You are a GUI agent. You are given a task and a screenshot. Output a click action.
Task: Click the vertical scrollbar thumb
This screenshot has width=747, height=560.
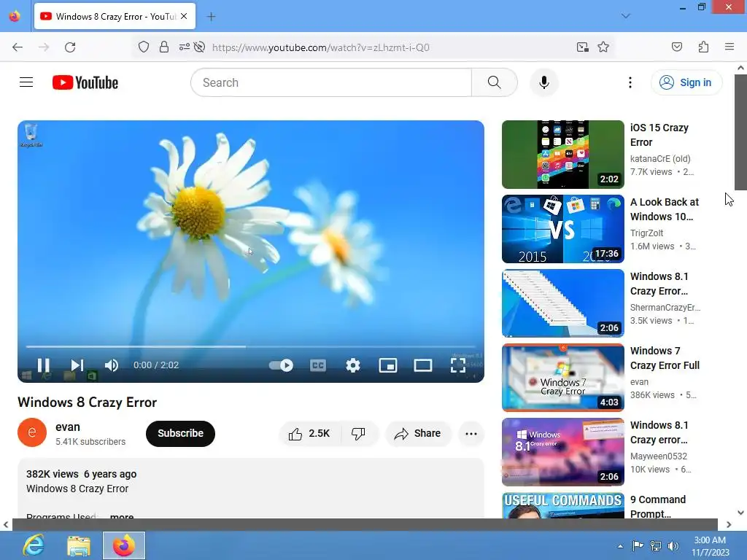pyautogui.click(x=740, y=132)
